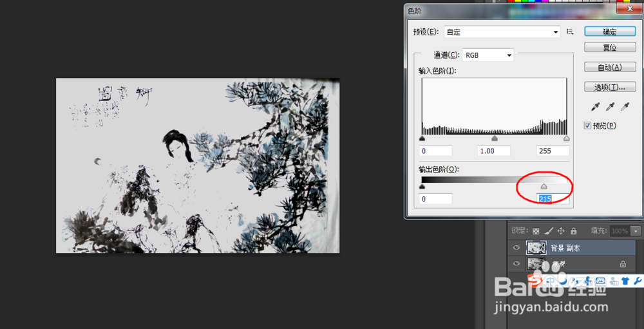This screenshot has width=644, height=329.
Task: Open the preset options menu icon
Action: [x=570, y=32]
